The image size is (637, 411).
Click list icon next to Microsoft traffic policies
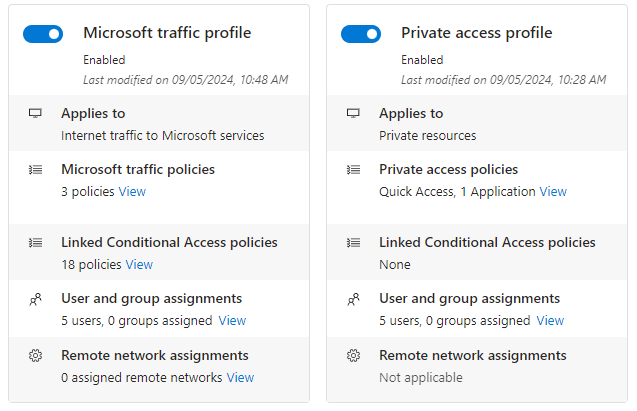coord(35,170)
